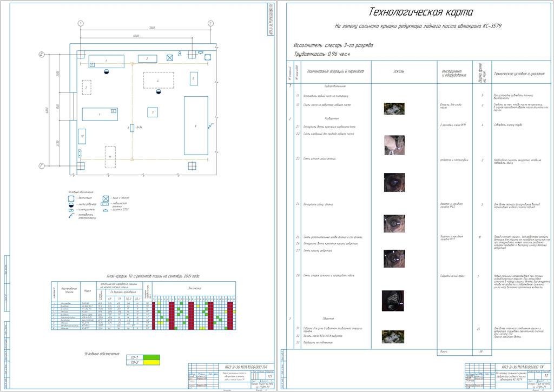
Task: Click the "Разборочная" section heading
Action: click(332, 118)
